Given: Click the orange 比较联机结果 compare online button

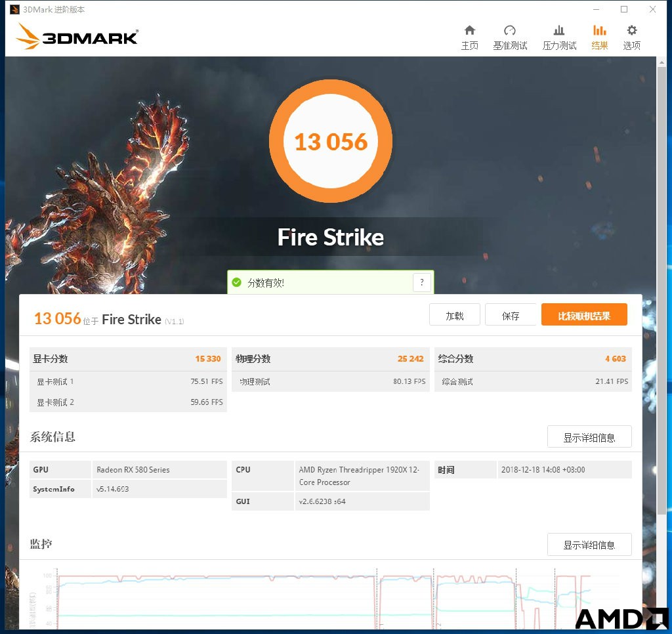Looking at the screenshot, I should point(583,315).
